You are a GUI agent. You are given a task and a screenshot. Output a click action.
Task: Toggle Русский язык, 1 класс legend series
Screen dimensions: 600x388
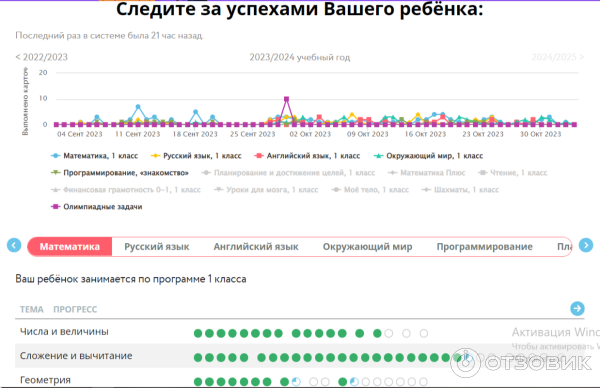196,156
